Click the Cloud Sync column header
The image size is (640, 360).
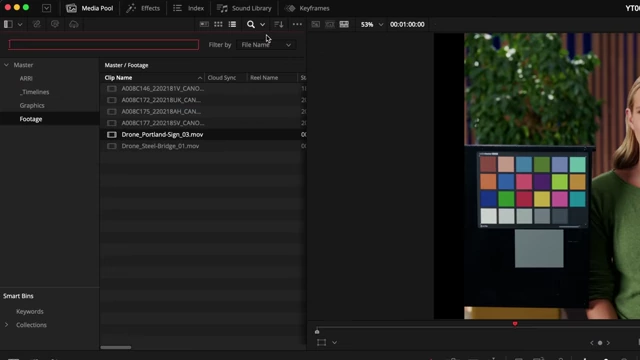click(222, 78)
